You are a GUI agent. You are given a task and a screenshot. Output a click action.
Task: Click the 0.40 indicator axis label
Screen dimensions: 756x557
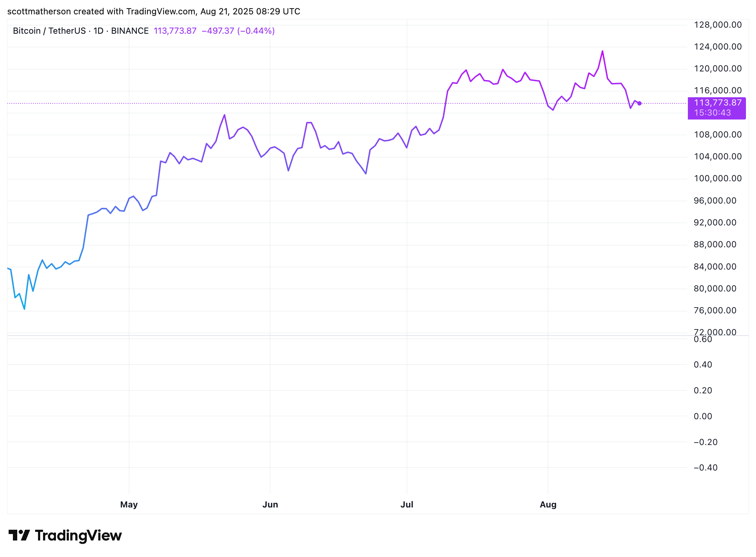703,365
